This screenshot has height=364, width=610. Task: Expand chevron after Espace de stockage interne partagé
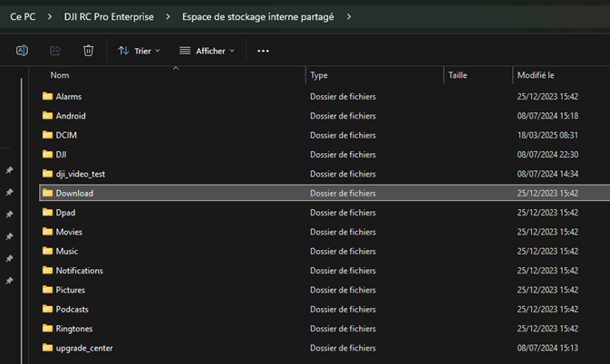pos(349,17)
